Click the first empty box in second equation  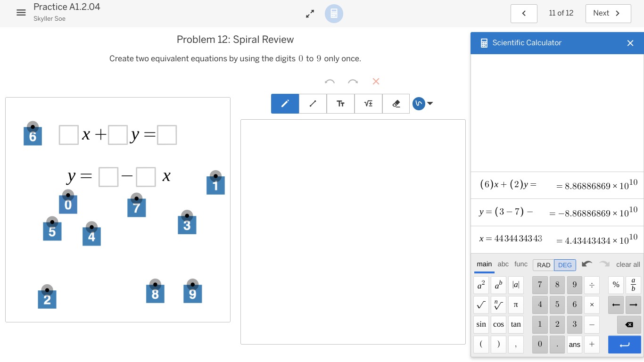click(x=108, y=177)
